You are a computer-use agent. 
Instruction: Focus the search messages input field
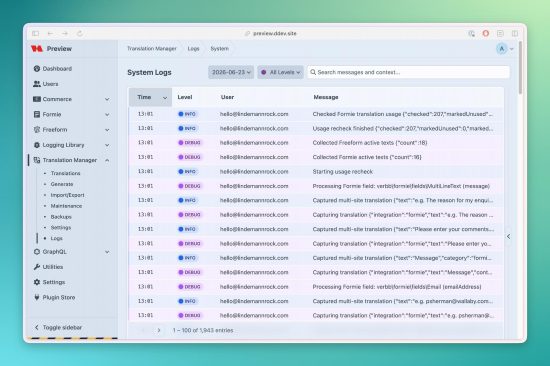tap(408, 72)
